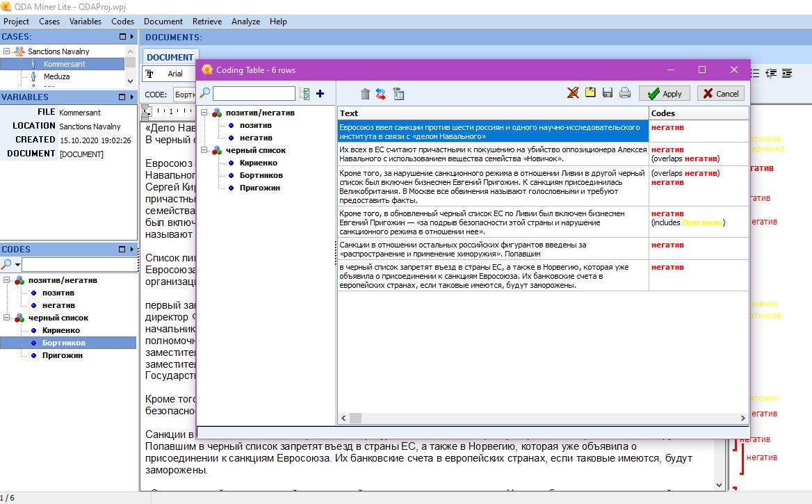Open the Cases menu
812x504 pixels.
[x=49, y=22]
